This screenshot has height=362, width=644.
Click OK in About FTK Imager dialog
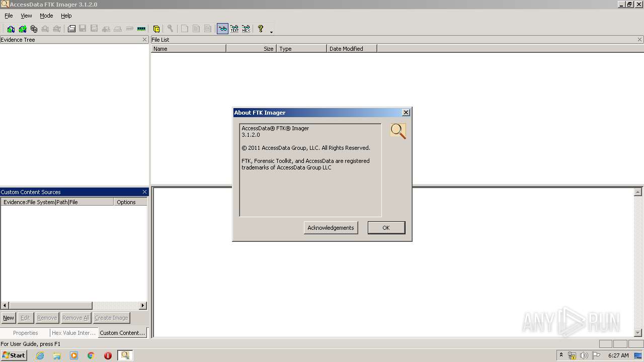click(386, 228)
